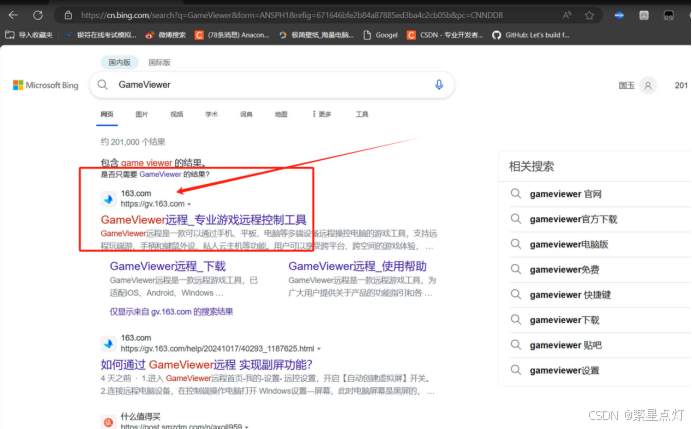
Task: Open 如何通过 GameViewer远程 实现副屏功能 result
Action: (x=207, y=365)
